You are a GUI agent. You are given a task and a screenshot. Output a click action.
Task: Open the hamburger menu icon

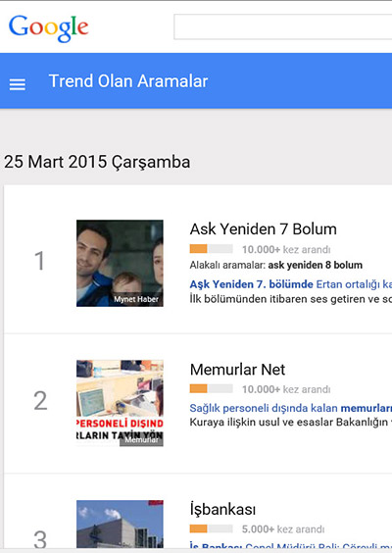[x=18, y=84]
